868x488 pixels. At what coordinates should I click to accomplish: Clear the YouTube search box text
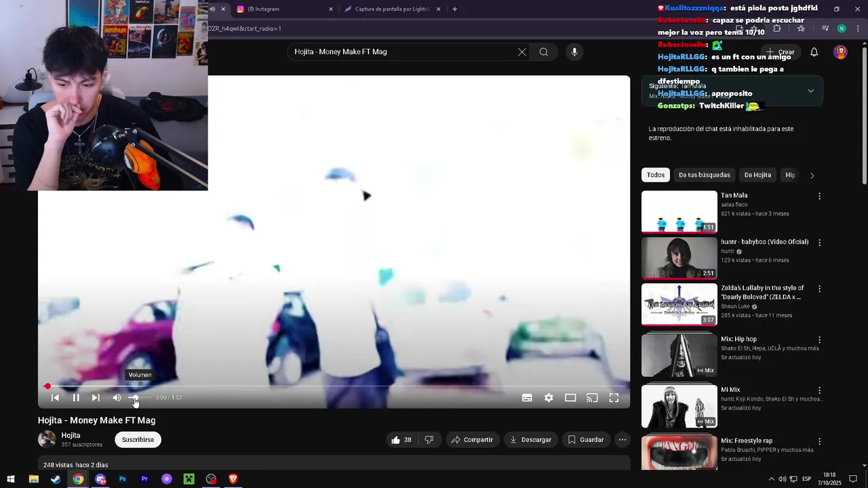(522, 52)
